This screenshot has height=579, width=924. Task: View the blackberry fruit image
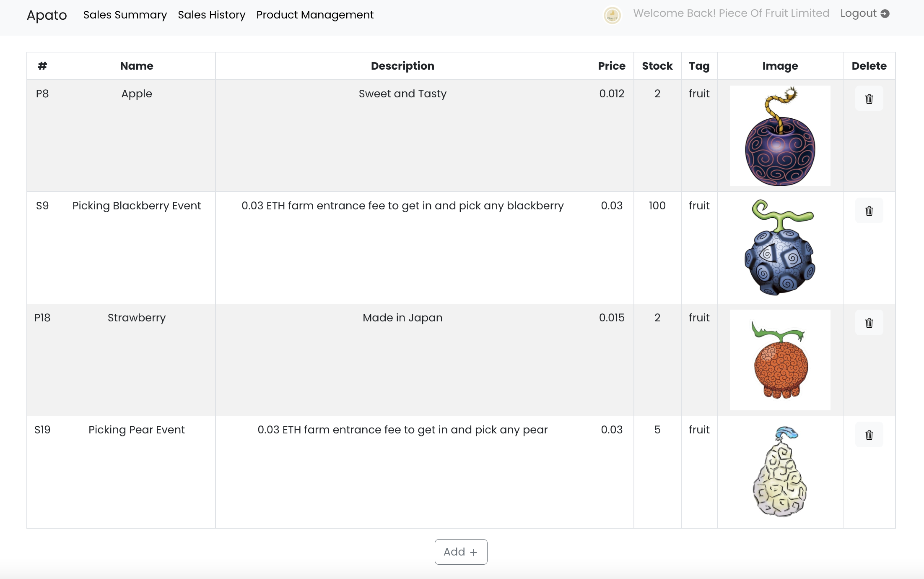pos(780,248)
